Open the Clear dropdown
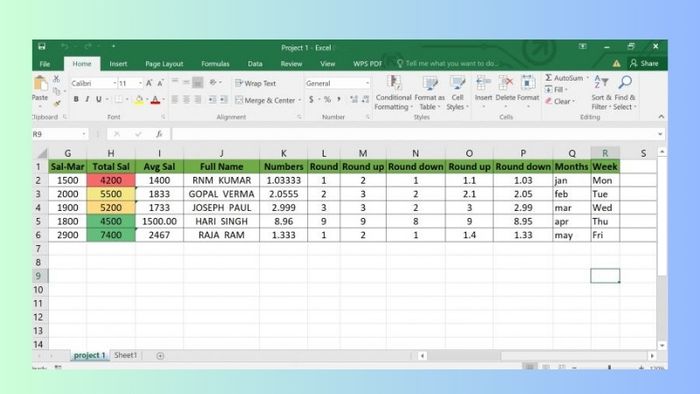This screenshot has height=394, width=700. pyautogui.click(x=559, y=101)
